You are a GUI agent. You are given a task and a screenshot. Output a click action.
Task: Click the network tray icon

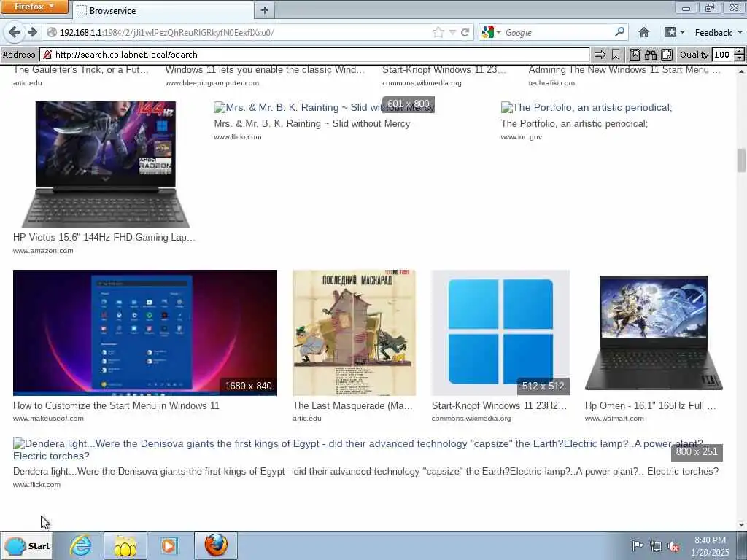tap(656, 546)
